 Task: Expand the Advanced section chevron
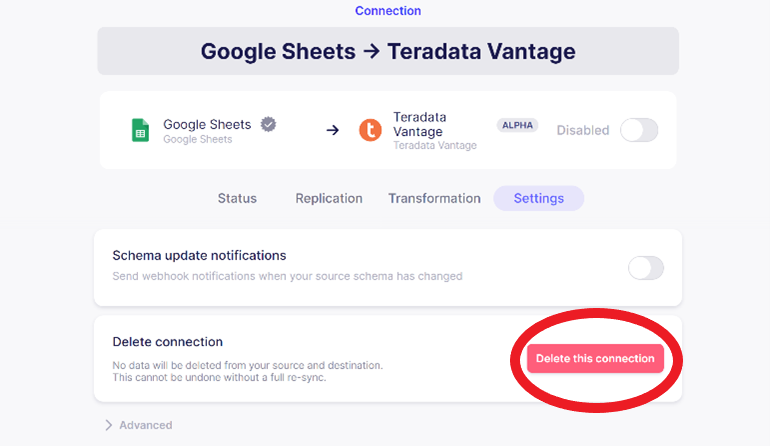[108, 425]
